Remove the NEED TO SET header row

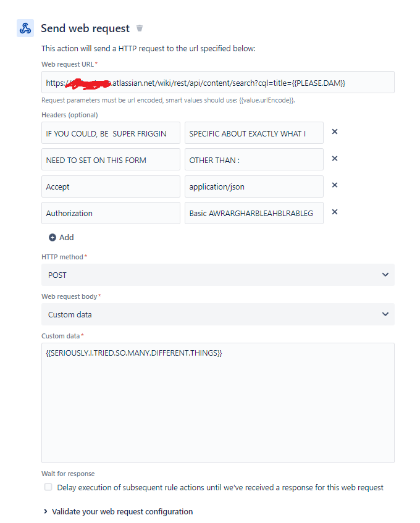pyautogui.click(x=334, y=158)
